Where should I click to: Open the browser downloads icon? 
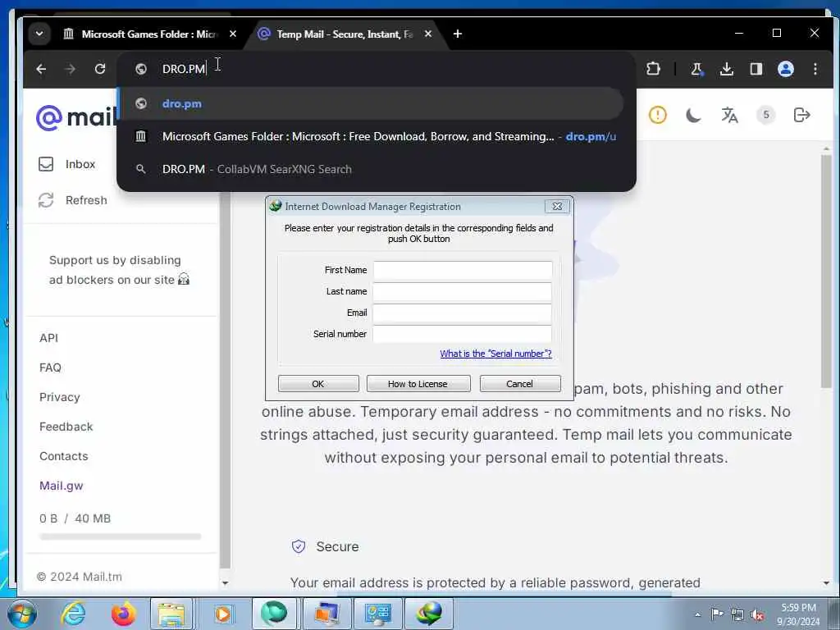[727, 69]
